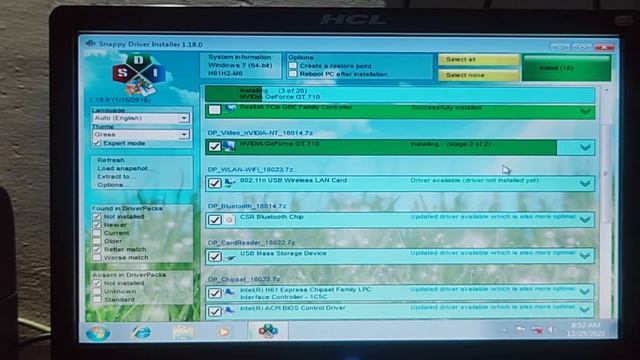640x360 pixels.
Task: Enable Create a restore point option
Action: tap(293, 65)
